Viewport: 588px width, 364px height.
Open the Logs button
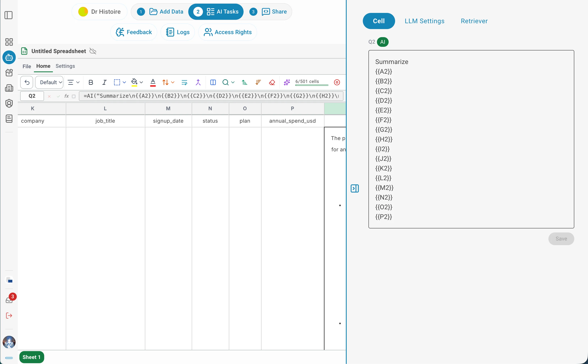point(178,32)
